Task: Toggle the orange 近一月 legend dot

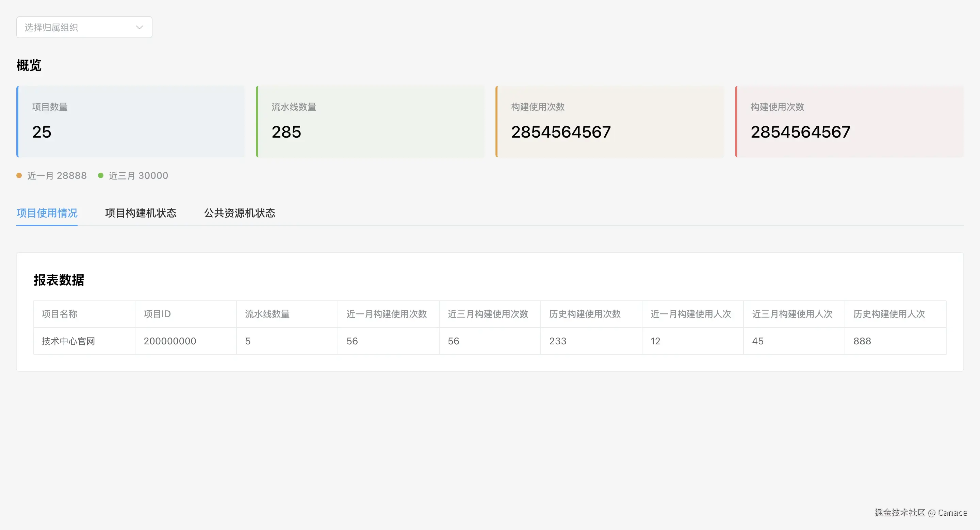Action: (x=19, y=175)
